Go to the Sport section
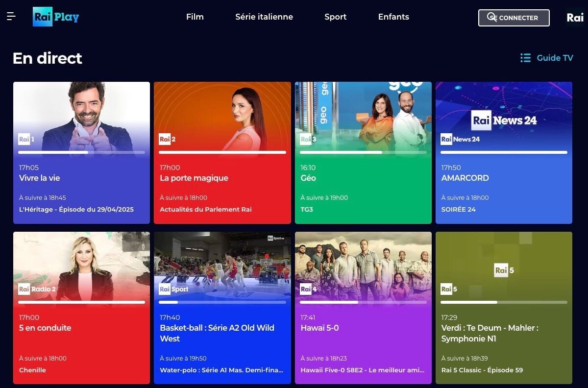This screenshot has width=588, height=388. pyautogui.click(x=335, y=17)
